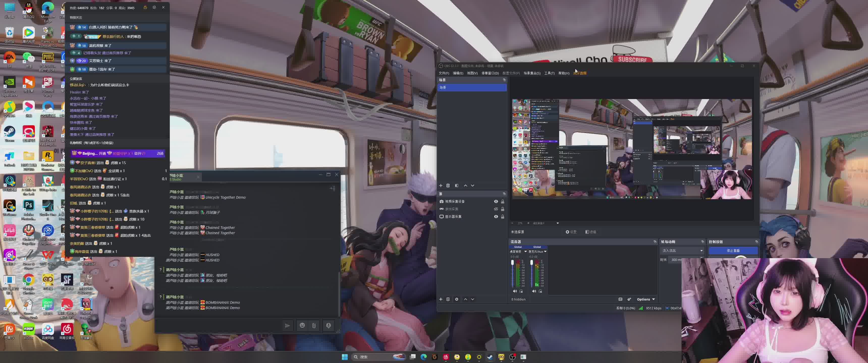Click the orange 虎牙直播 menu link
Screen dimensions: 868x363
pos(580,73)
